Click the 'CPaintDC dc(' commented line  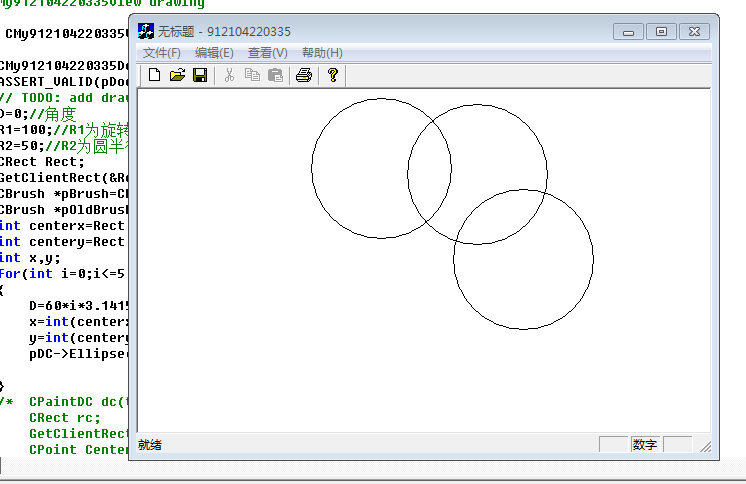[64, 402]
